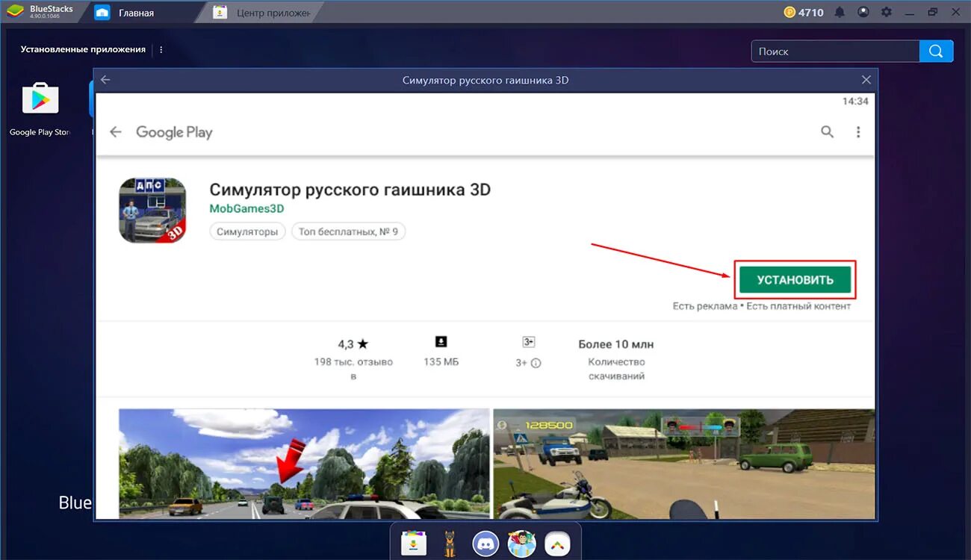Open the Установленные приложения three-dot menu
Viewport: 971px width, 560px height.
tap(161, 50)
